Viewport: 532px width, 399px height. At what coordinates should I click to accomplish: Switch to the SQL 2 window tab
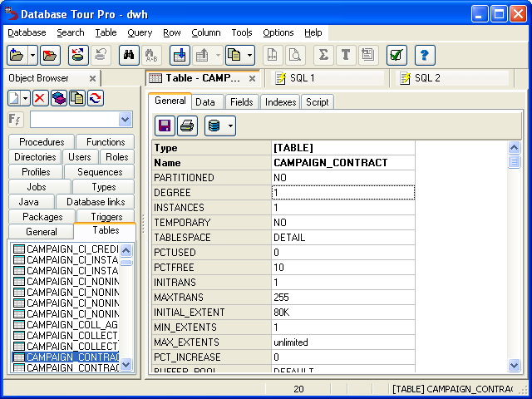451,78
